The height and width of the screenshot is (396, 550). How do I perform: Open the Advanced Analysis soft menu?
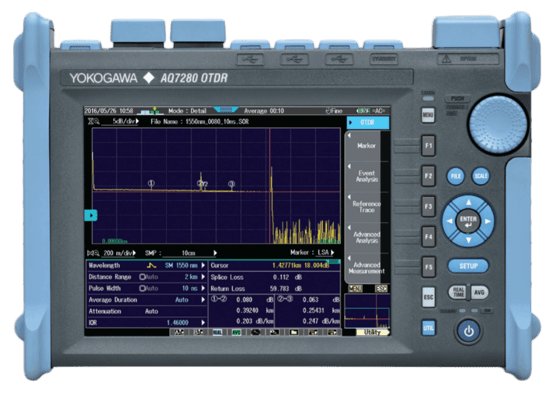point(367,237)
